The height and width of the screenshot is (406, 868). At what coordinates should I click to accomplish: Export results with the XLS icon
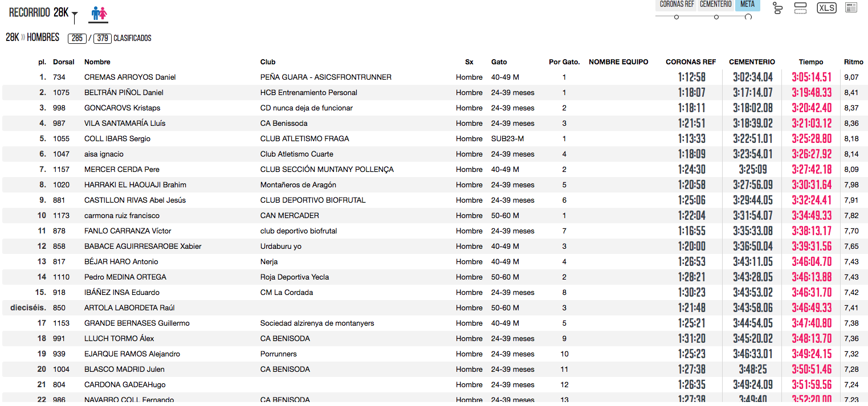[826, 8]
